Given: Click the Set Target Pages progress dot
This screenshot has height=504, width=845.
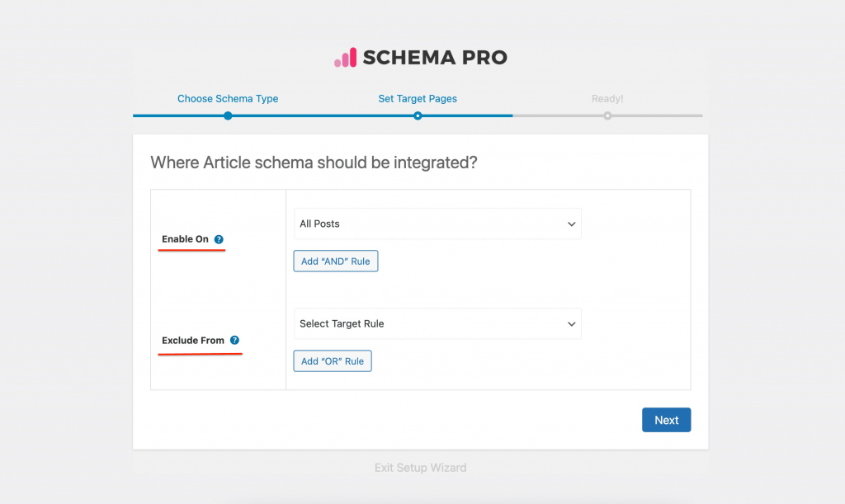Looking at the screenshot, I should 418,116.
